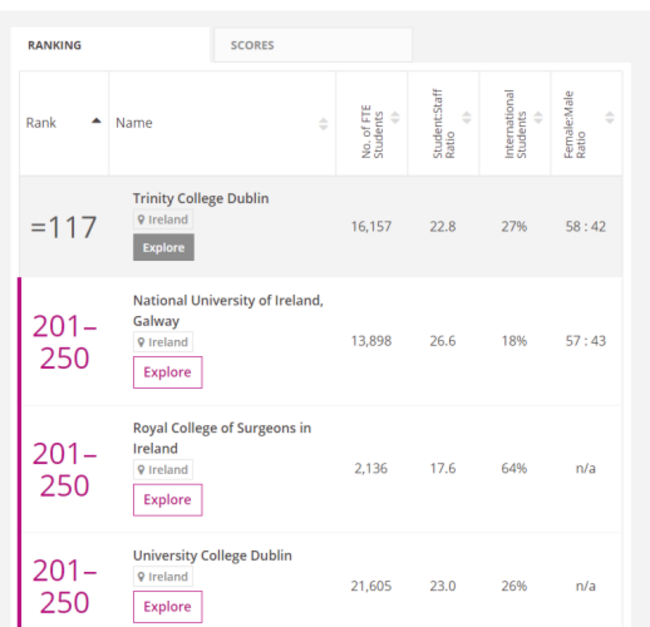Click n/a ratio for Royal College of Surgeons
The height and width of the screenshot is (627, 650).
[x=586, y=468]
